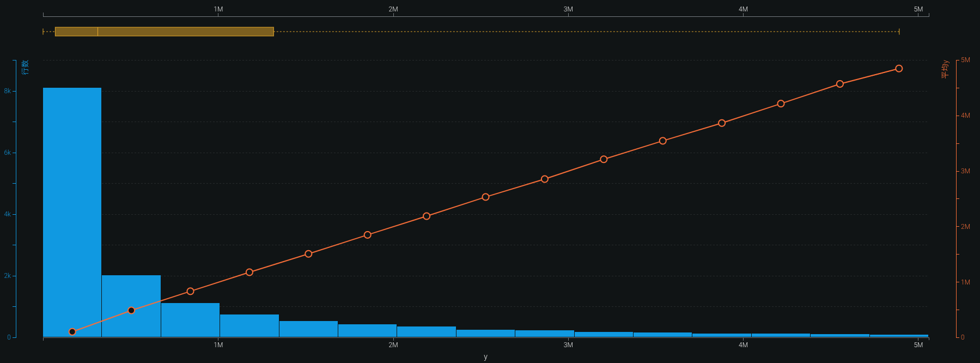The height and width of the screenshot is (363, 980).
Task: Click the orange line point near 4.55M average
Action: tap(840, 84)
